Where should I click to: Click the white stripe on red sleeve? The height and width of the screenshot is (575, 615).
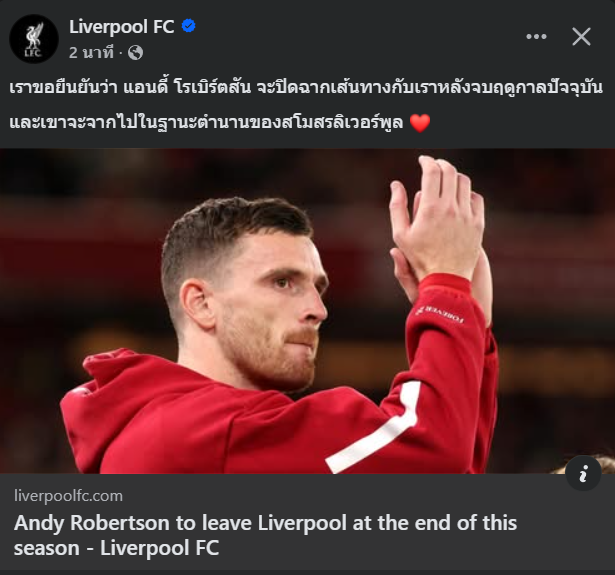[377, 428]
